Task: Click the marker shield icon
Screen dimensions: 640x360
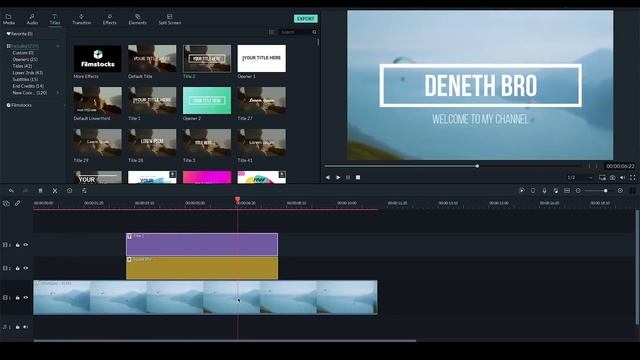Action: coord(533,191)
